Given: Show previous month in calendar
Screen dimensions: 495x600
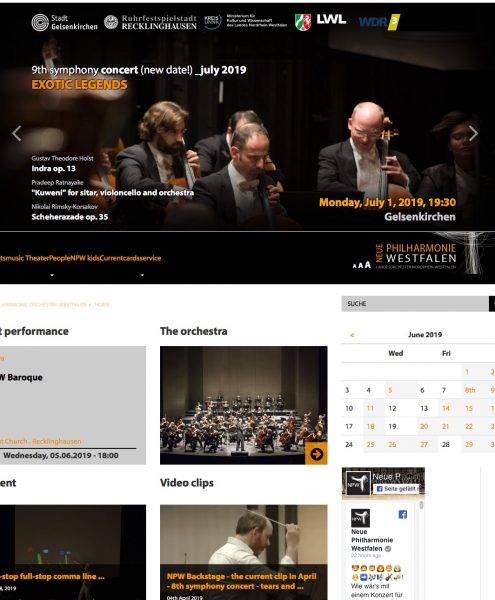Looking at the screenshot, I should tap(352, 335).
